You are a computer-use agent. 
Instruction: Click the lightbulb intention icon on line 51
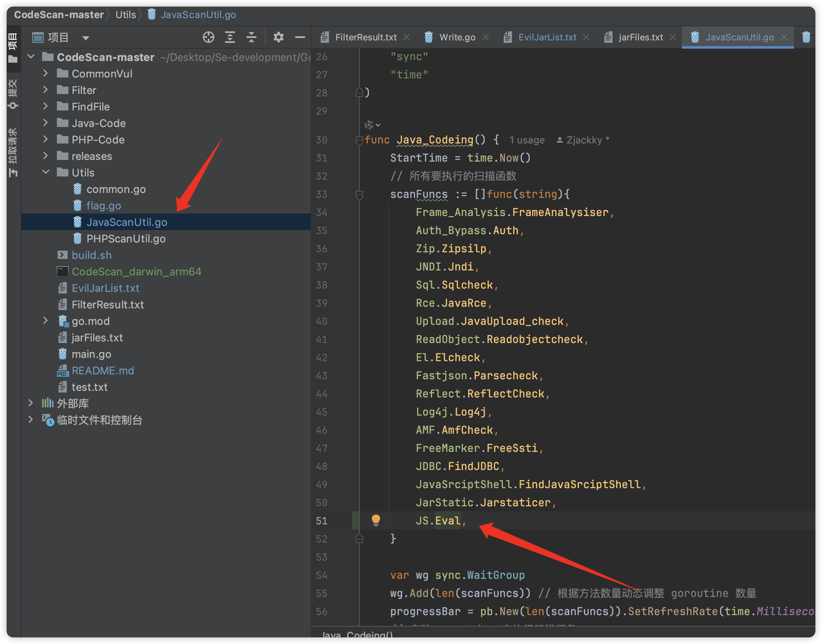[x=376, y=520]
